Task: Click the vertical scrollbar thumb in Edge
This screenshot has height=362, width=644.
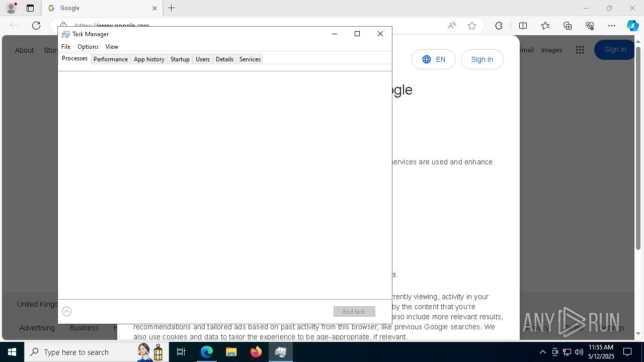Action: [638, 148]
